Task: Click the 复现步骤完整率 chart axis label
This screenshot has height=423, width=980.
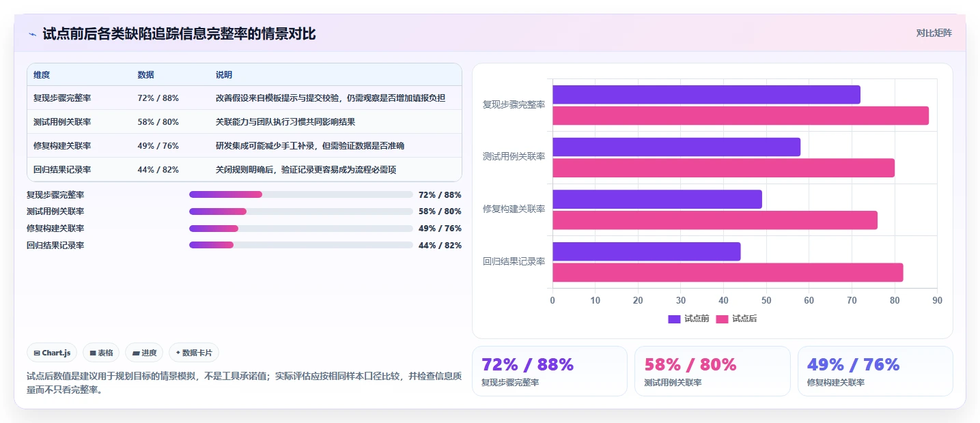Action: 514,104
